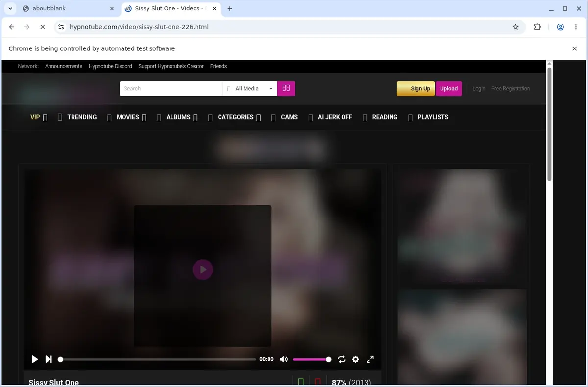Open the All Media dropdown
The height and width of the screenshot is (387, 588).
click(250, 88)
